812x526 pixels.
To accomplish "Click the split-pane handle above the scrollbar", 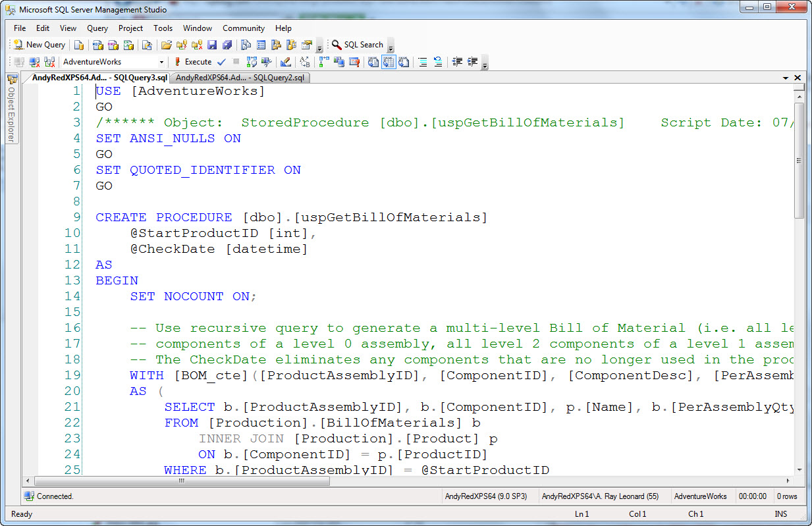I will (799, 87).
